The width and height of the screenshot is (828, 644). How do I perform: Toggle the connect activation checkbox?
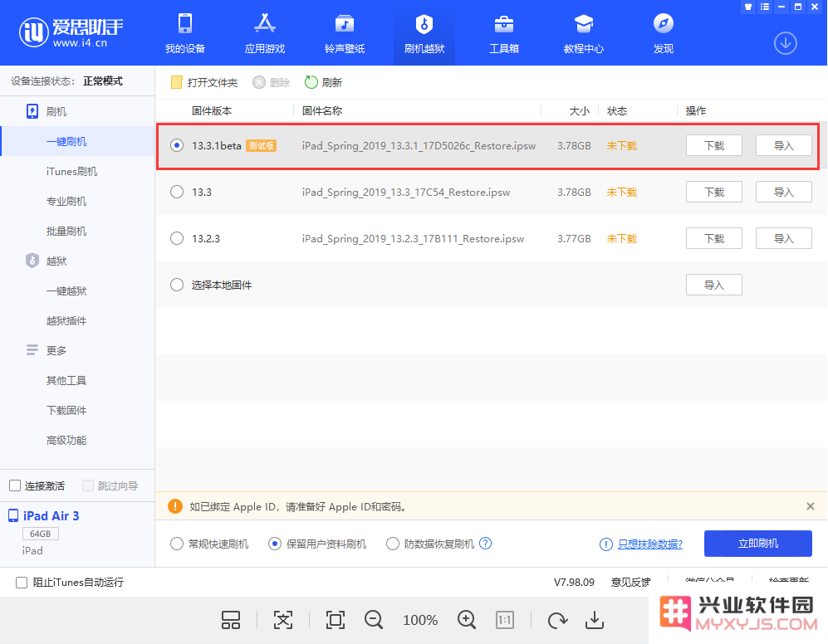tap(15, 485)
